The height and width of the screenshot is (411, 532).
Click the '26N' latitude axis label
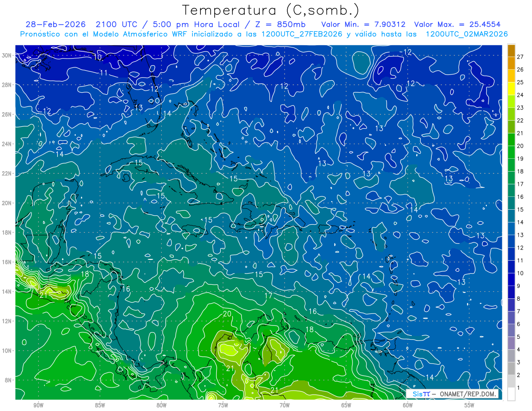[7, 114]
